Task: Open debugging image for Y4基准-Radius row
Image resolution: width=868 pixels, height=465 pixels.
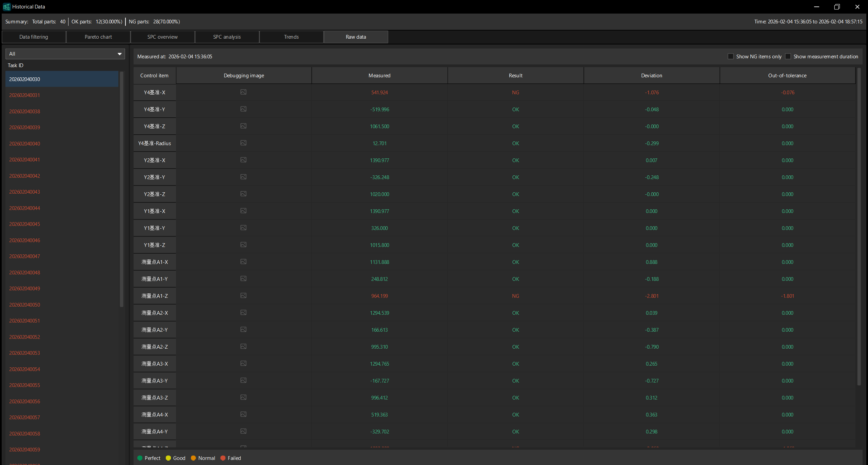Action: click(x=243, y=143)
